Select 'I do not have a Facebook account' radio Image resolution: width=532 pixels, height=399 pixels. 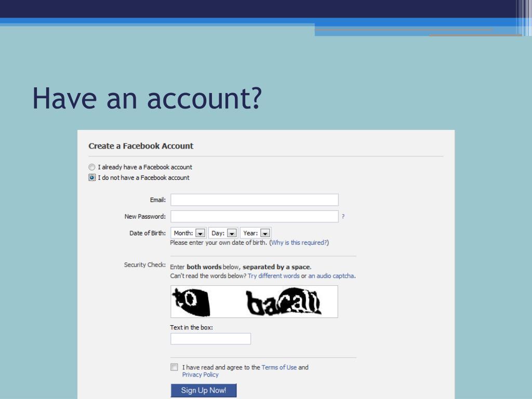tap(91, 178)
